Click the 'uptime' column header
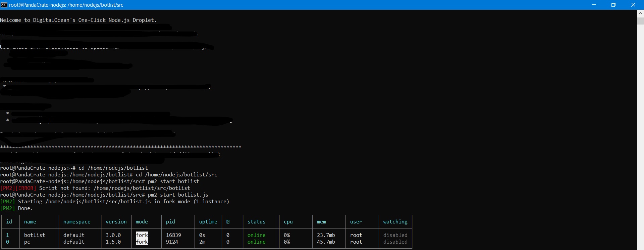The width and height of the screenshot is (644, 250). pos(208,222)
